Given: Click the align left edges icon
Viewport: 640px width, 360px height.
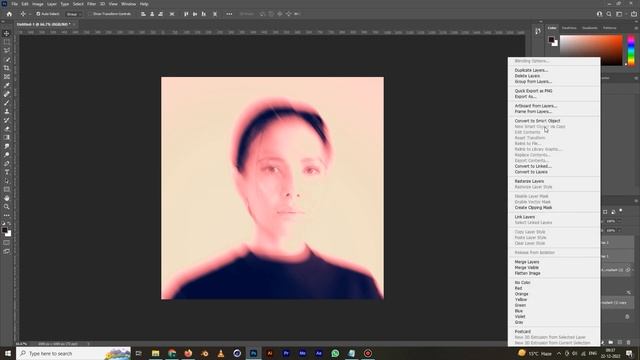Looking at the screenshot, I should click(x=143, y=14).
